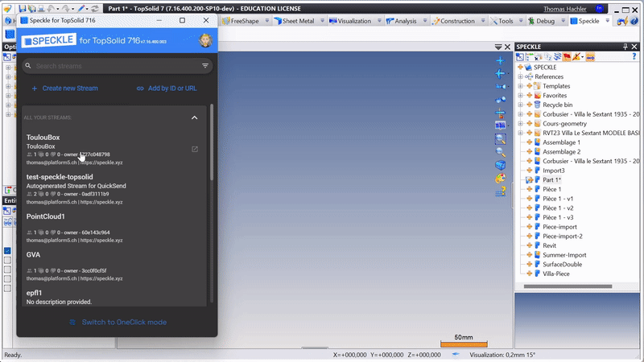Save the document with the floppy disk icon

pyautogui.click(x=23, y=8)
